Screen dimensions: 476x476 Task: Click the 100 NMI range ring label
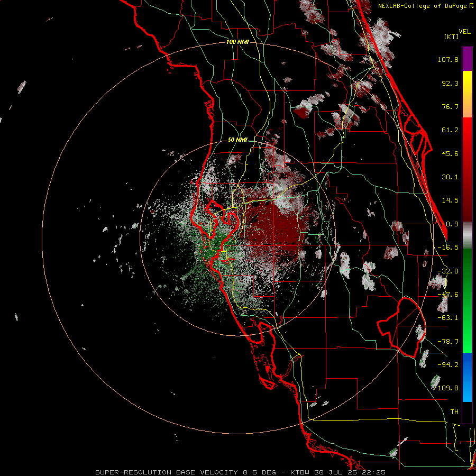click(237, 42)
